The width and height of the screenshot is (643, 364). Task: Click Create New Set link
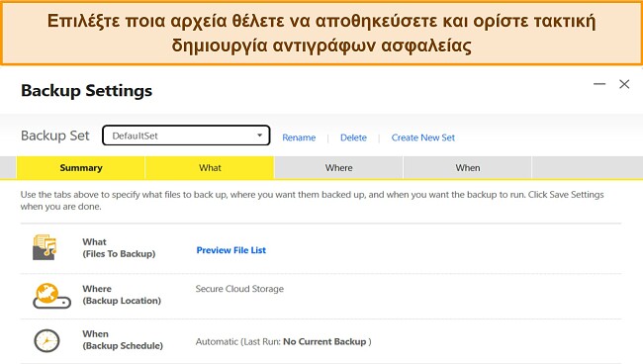click(423, 137)
